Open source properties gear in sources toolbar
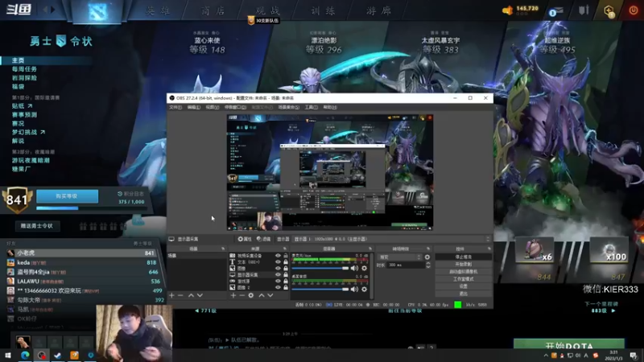This screenshot has width=644, height=362. point(251,295)
